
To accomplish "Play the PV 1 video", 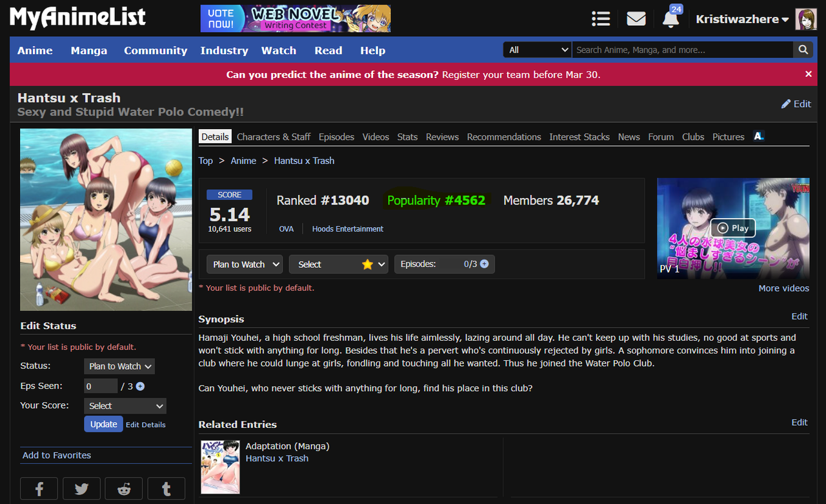I will click(733, 228).
